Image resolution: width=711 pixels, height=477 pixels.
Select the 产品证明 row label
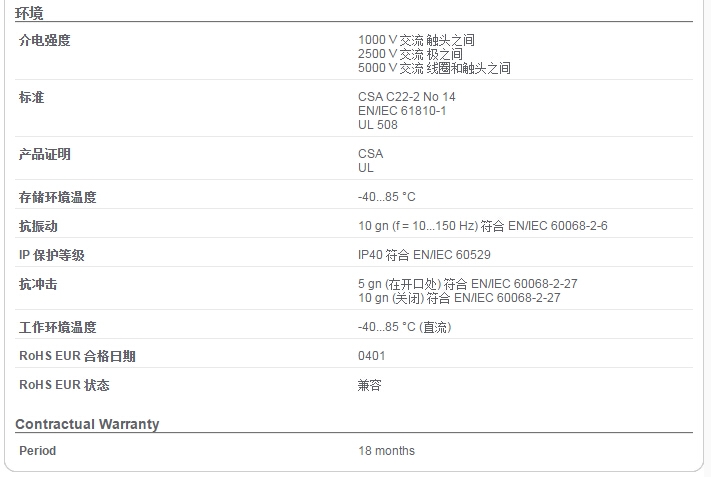click(x=44, y=154)
